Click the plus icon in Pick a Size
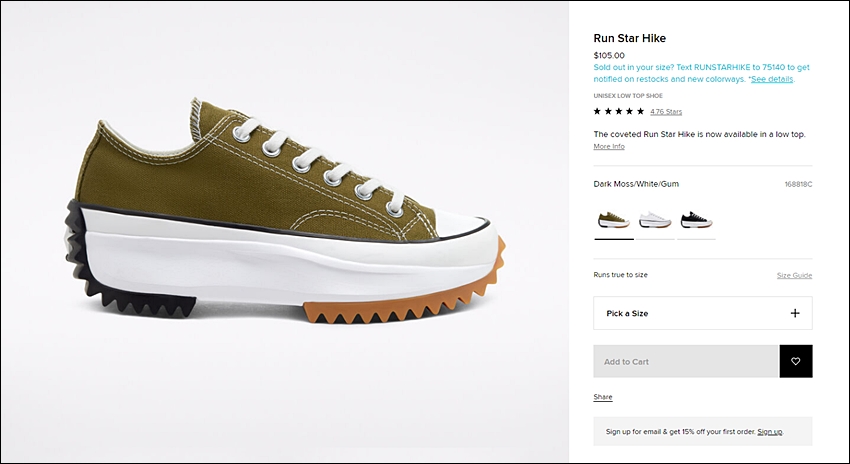 [795, 313]
